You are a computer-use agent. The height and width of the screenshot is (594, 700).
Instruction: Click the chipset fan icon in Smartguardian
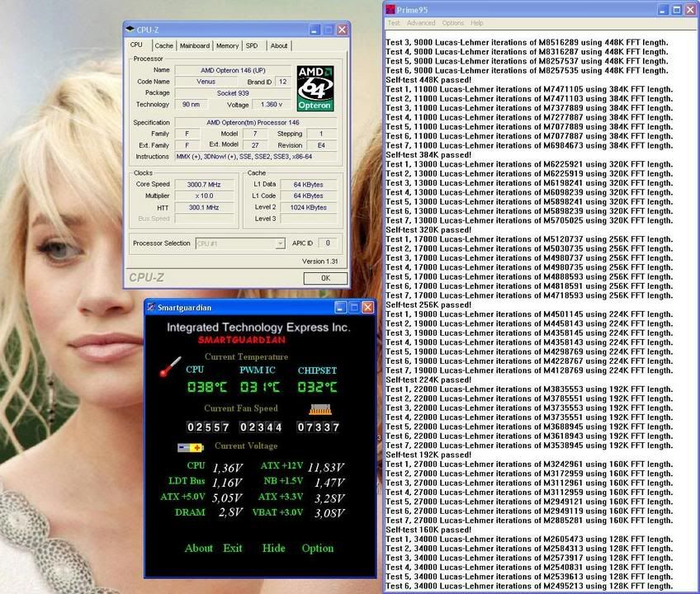pyautogui.click(x=320, y=409)
